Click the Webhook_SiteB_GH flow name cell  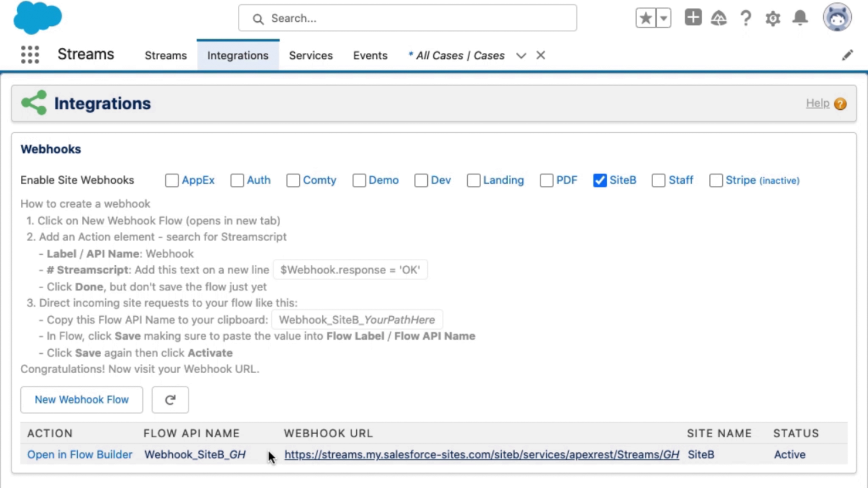[x=195, y=455]
